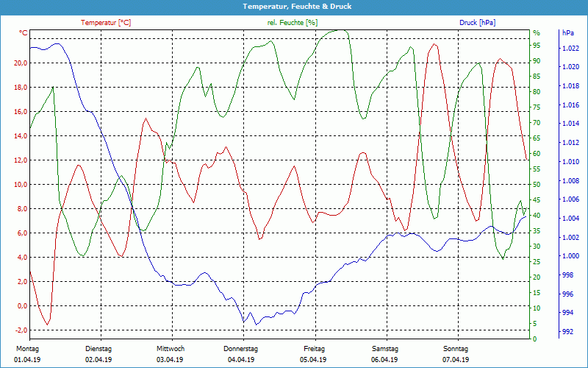Screen dimensions: 588x368
Task: Click the '2,0' temperature axis value
Action: click(x=22, y=282)
